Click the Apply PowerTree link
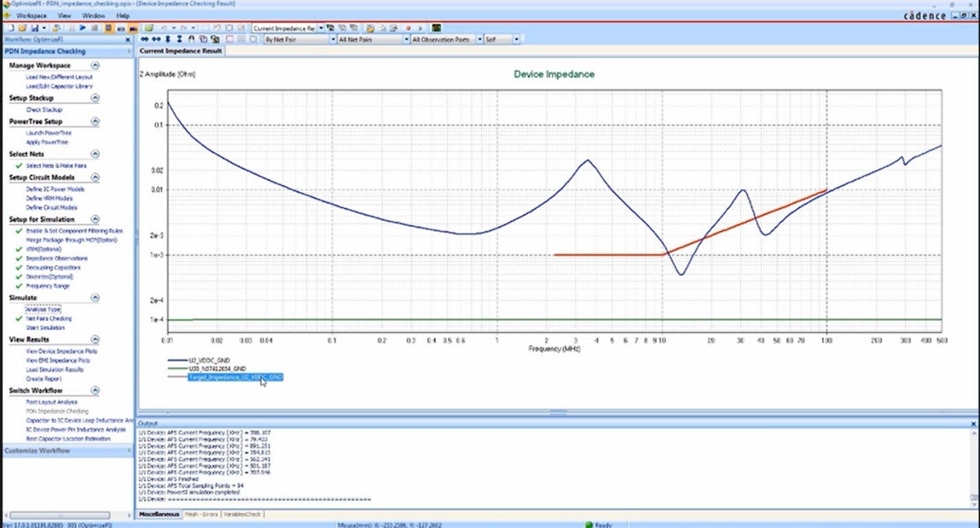The width and height of the screenshot is (980, 528). pyautogui.click(x=47, y=142)
